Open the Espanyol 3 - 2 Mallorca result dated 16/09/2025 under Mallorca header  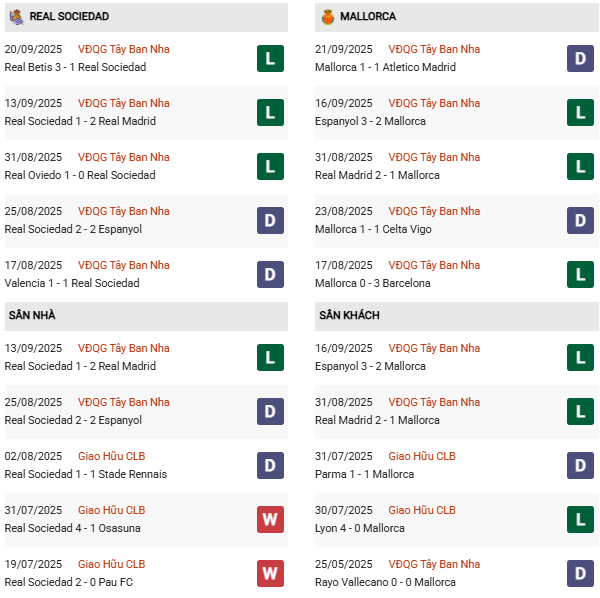click(x=370, y=121)
